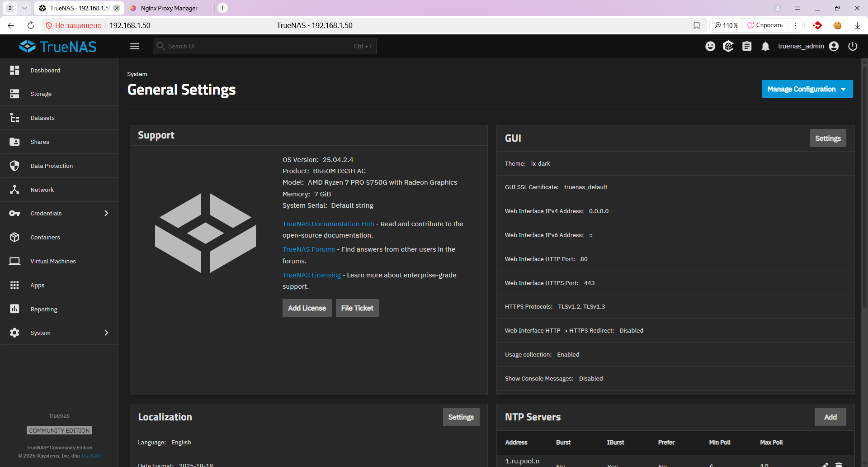This screenshot has width=868, height=467.
Task: Toggle the hamburger sidebar menu
Action: (135, 46)
